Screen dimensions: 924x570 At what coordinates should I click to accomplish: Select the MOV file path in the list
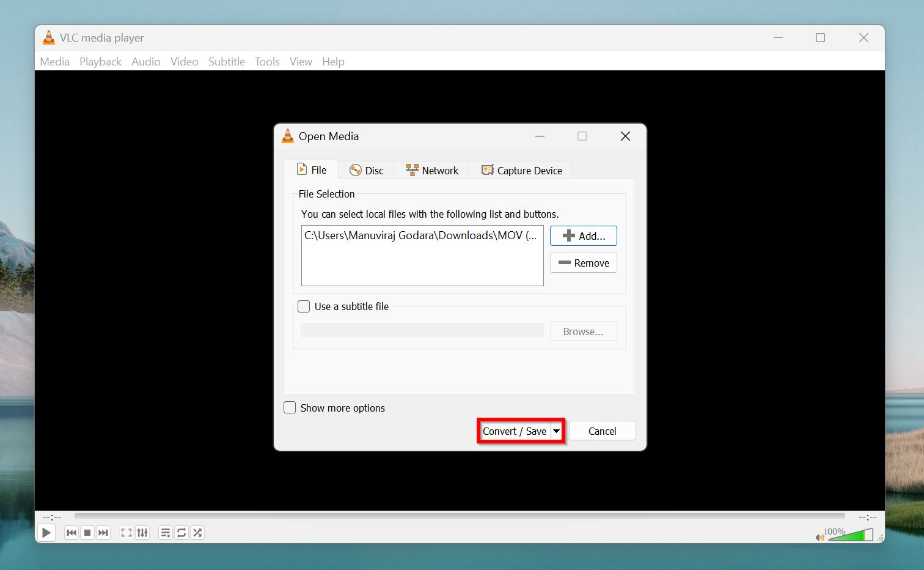tap(420, 235)
